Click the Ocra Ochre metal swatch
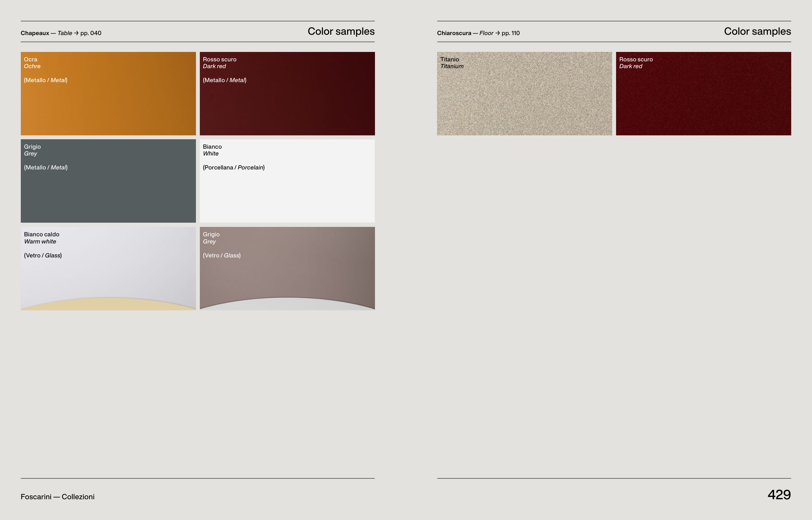 [108, 101]
